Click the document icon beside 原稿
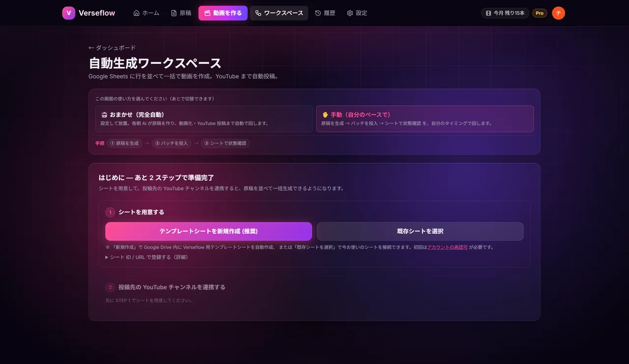 tap(174, 13)
